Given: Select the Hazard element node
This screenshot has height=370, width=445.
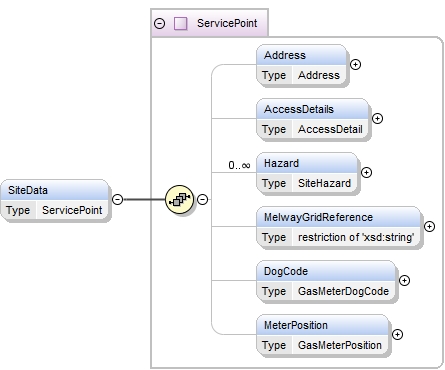Looking at the screenshot, I should tap(307, 173).
